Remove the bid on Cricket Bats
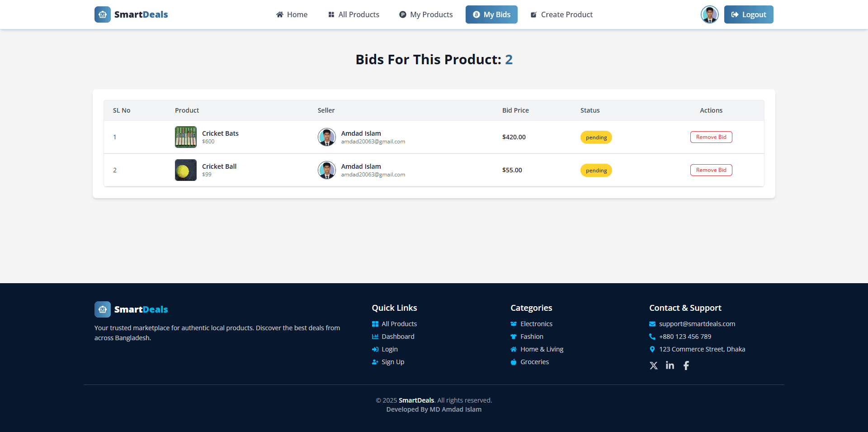 click(x=711, y=137)
